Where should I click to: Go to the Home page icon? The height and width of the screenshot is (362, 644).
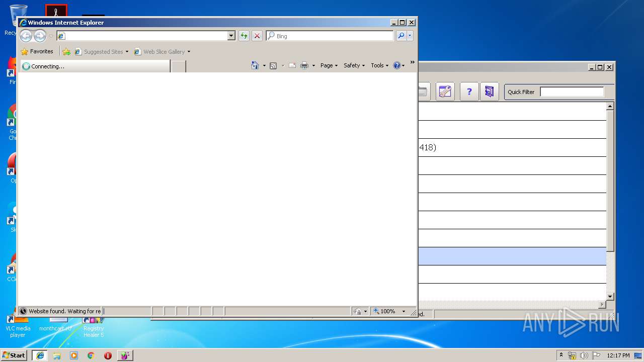(x=255, y=65)
